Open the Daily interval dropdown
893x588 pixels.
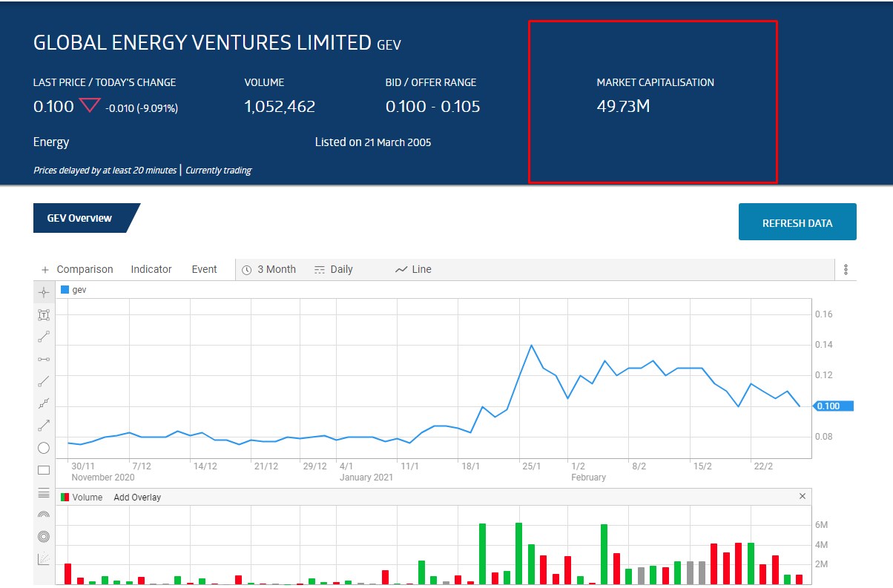[334, 269]
